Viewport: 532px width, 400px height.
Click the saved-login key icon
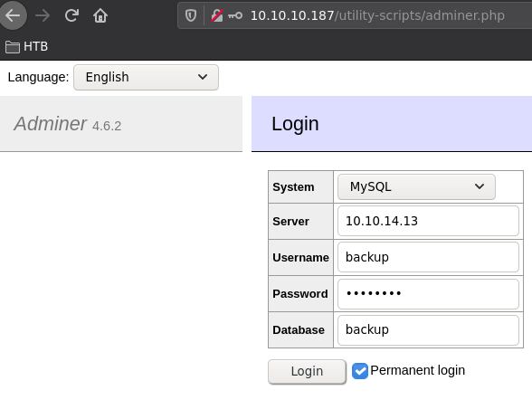click(235, 15)
